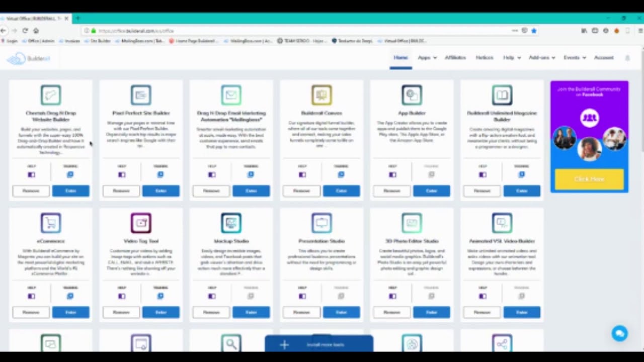Click the Builderall Canvas icon
The width and height of the screenshot is (644, 362).
coord(321,95)
